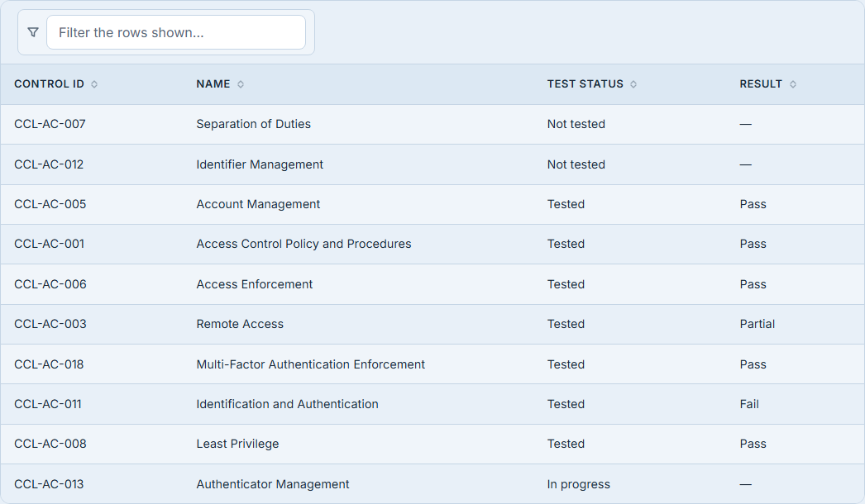
Task: Click 'Pass' result for Multi-Factor Authentication Enforcement
Action: click(753, 364)
